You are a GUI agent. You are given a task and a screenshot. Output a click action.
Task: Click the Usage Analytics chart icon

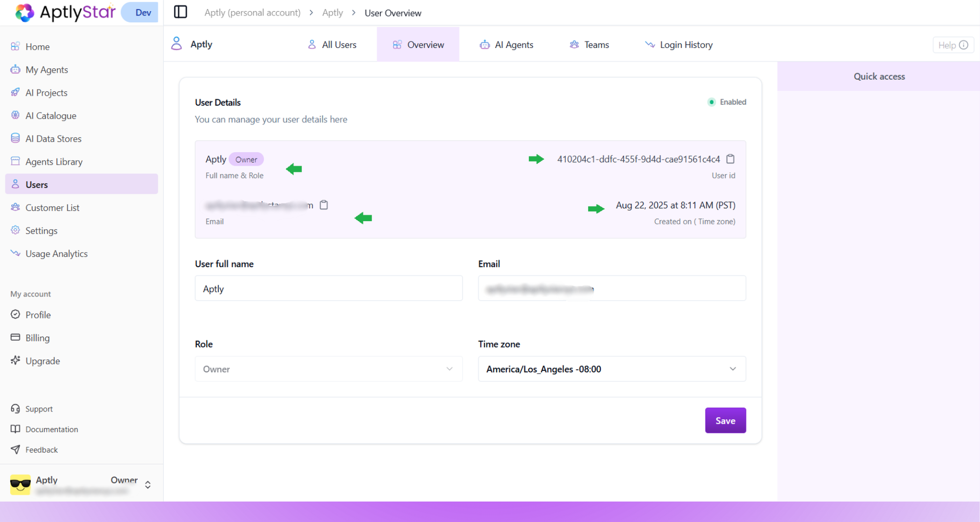15,254
